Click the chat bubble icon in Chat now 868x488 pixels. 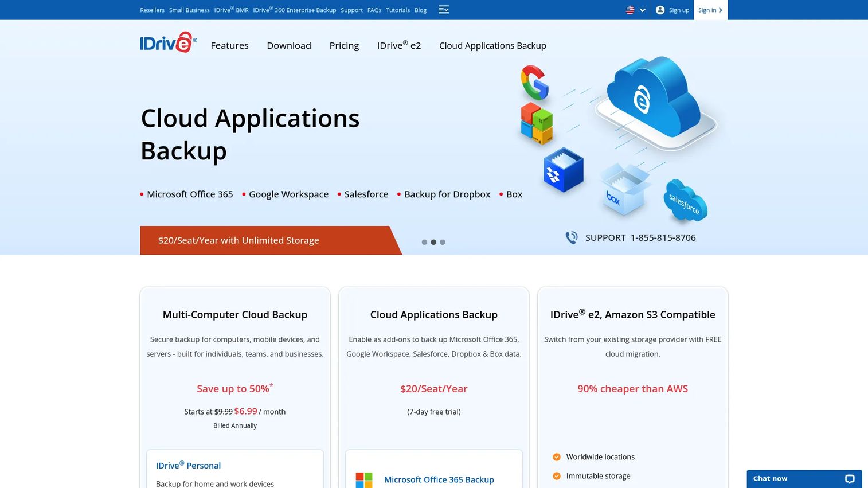click(850, 479)
